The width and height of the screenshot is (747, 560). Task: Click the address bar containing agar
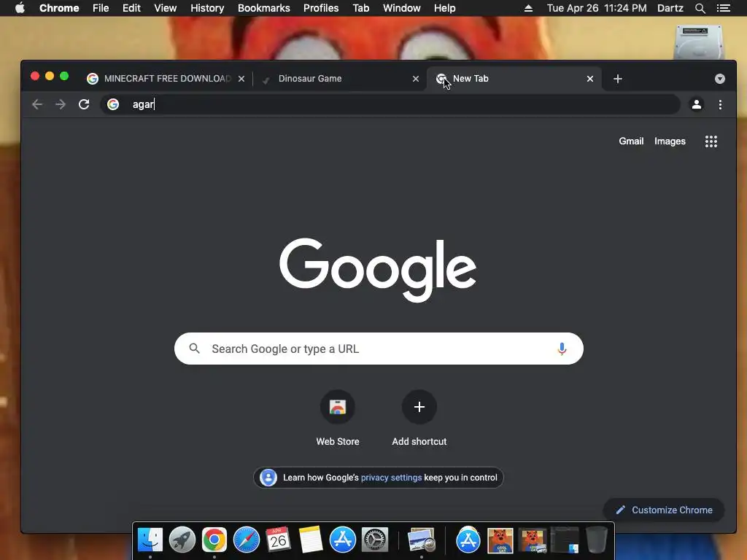click(390, 104)
